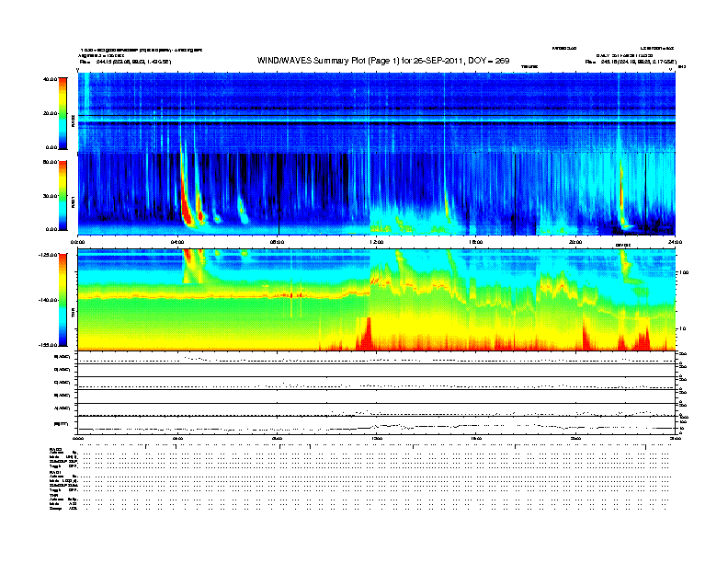Click the 12:00 time tick under RAD1
This screenshot has height=563, width=728.
(377, 242)
